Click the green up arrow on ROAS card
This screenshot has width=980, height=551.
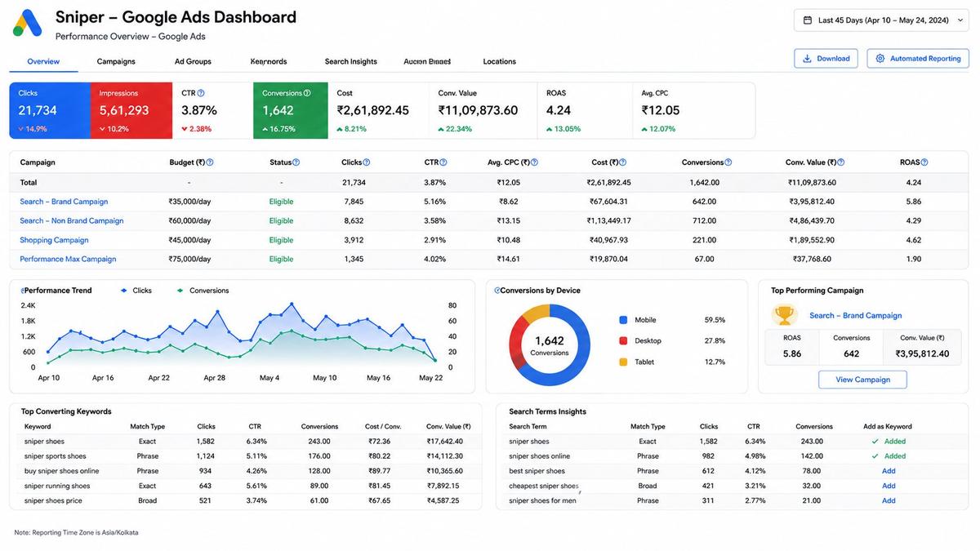550,129
